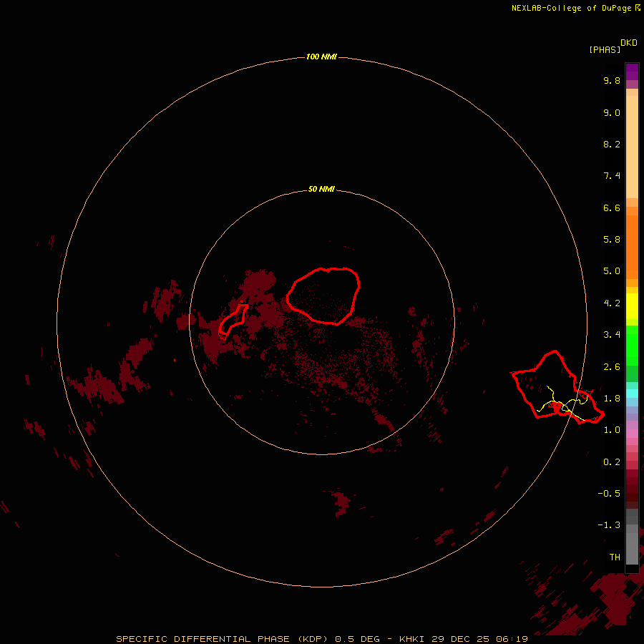644x644 pixels.
Task: Click the 7.4 value on the color scale
Action: [x=612, y=176]
